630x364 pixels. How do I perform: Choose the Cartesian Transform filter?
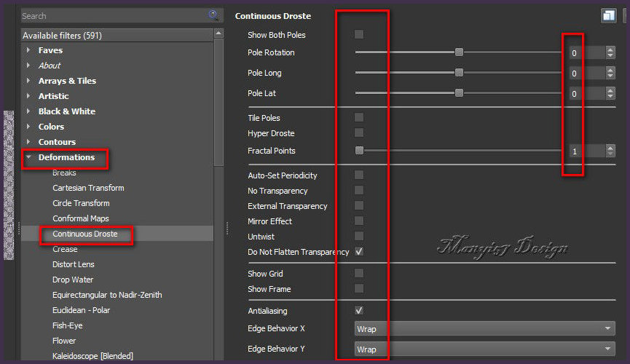[x=88, y=188]
